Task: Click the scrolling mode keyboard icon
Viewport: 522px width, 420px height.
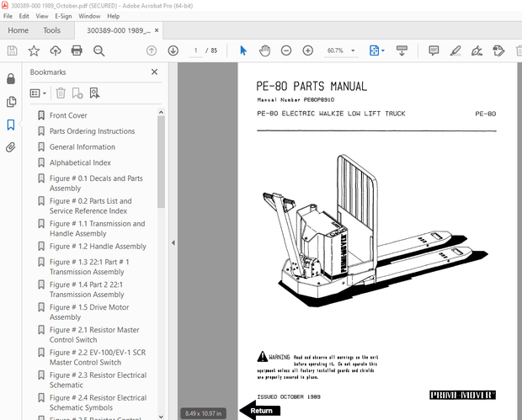Action: click(x=402, y=51)
